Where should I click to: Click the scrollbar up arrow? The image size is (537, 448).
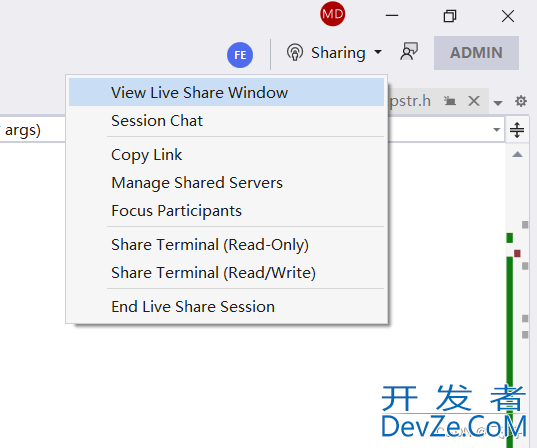pyautogui.click(x=517, y=154)
